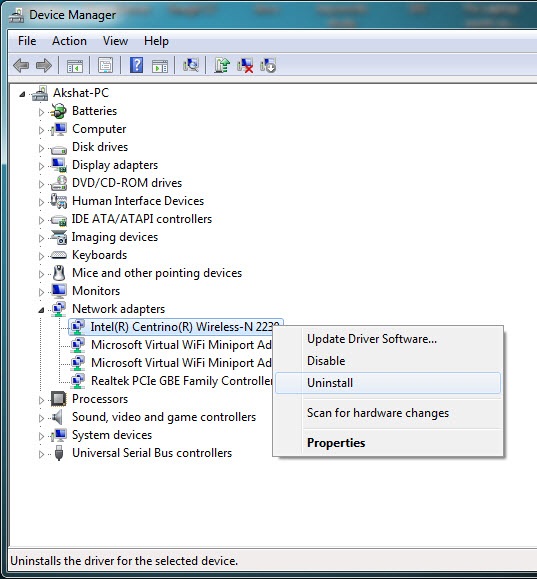The height and width of the screenshot is (579, 537).
Task: Click the Human Interface Devices icon
Action: tap(59, 201)
